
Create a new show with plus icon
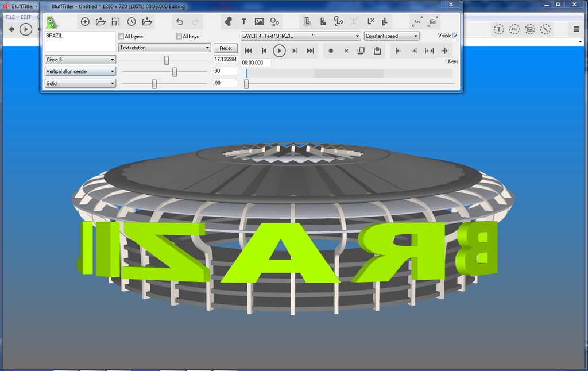pyautogui.click(x=85, y=22)
